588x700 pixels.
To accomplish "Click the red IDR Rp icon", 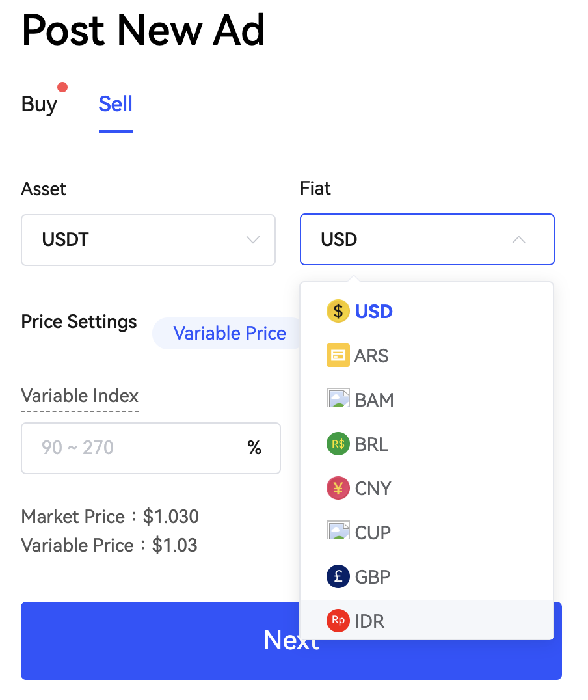I will 338,621.
